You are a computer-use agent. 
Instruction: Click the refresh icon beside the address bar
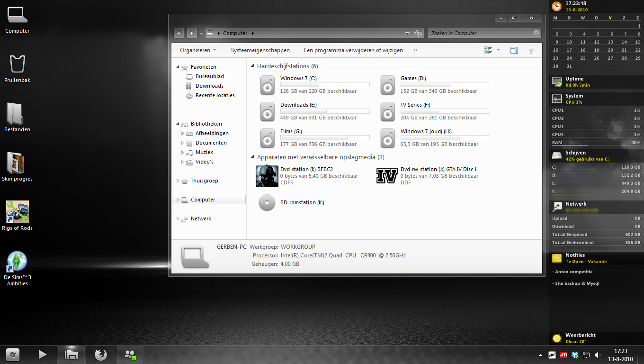pos(418,33)
